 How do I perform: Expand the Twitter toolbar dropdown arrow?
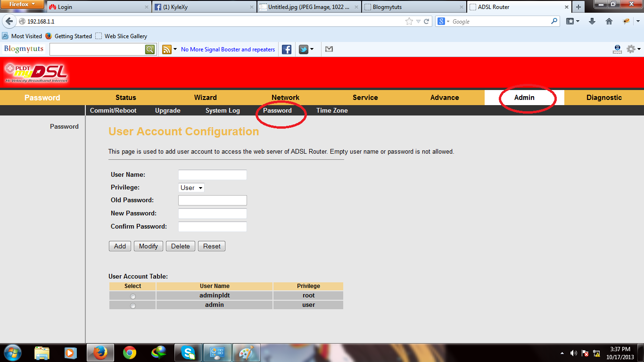pos(312,49)
